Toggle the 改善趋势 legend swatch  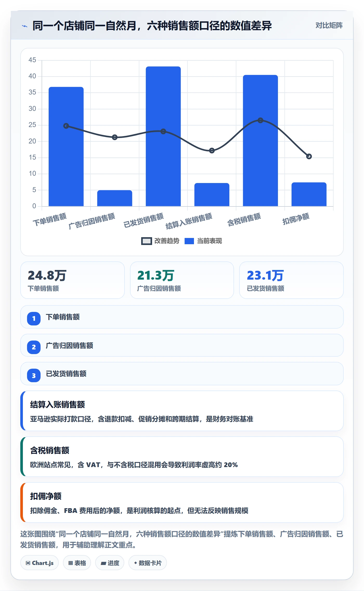pyautogui.click(x=146, y=241)
